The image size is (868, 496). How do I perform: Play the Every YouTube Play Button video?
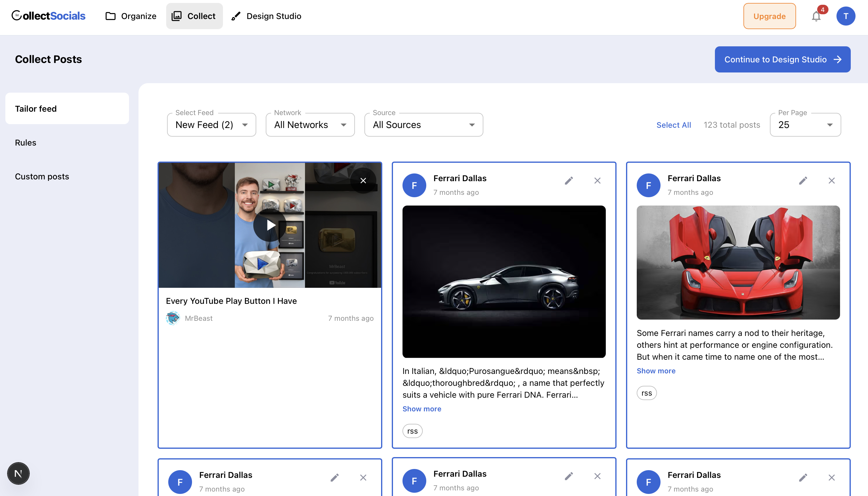[x=270, y=225]
